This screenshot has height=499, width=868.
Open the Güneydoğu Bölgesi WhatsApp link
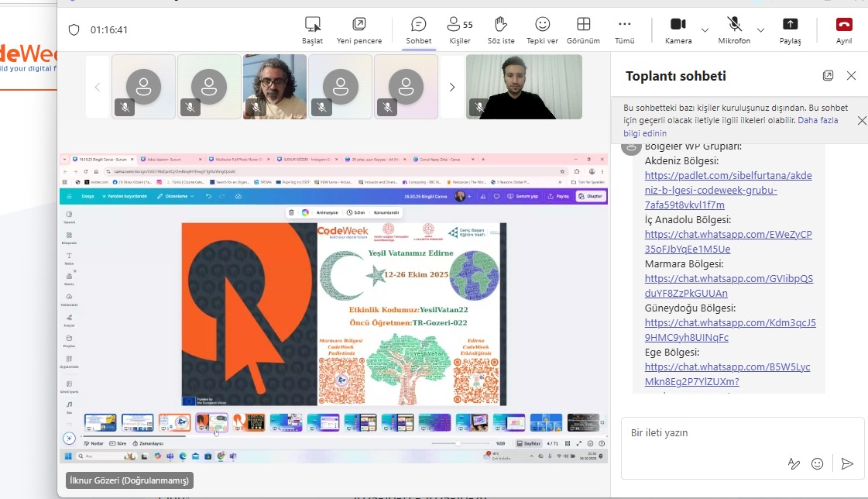point(730,330)
